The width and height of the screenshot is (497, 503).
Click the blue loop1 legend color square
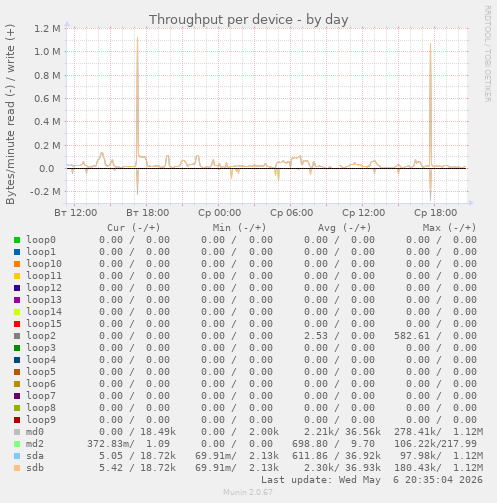coord(17,252)
